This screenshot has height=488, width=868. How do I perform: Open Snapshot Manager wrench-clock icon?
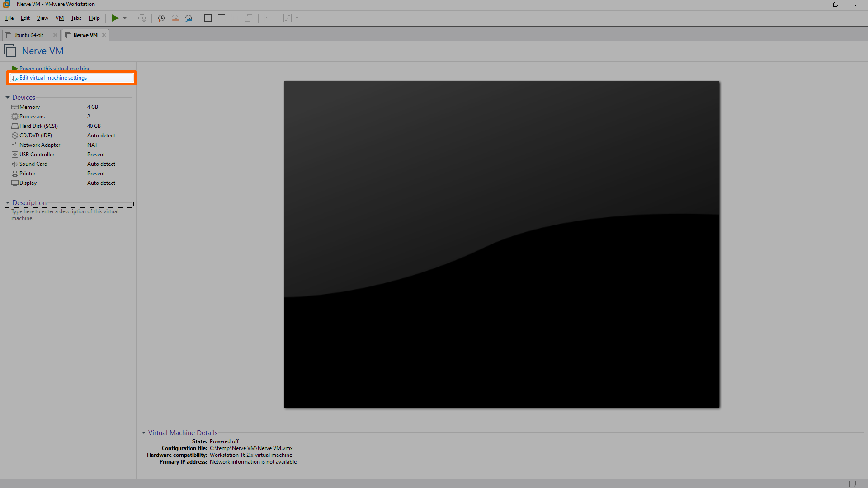[x=189, y=18]
